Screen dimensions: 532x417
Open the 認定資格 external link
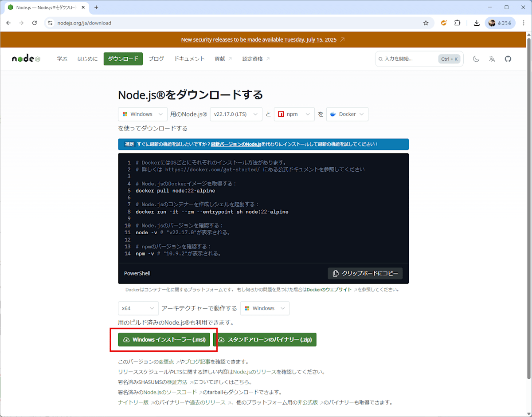pyautogui.click(x=256, y=59)
